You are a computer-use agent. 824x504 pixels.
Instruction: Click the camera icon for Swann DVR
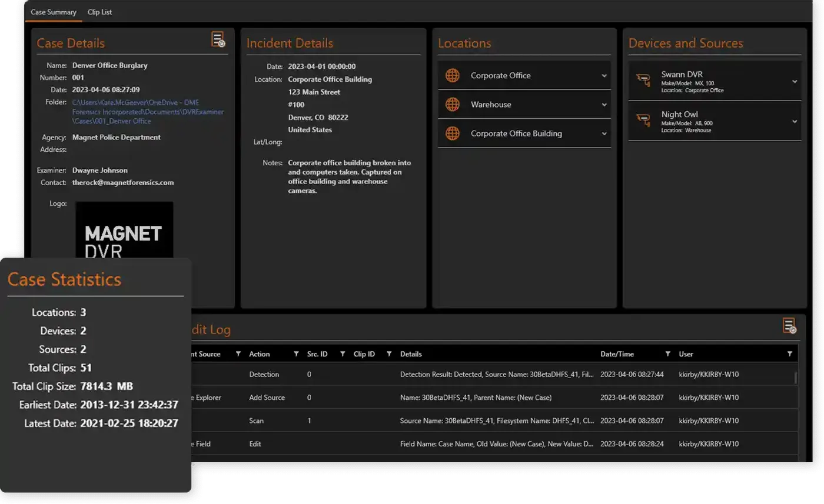[x=643, y=81]
